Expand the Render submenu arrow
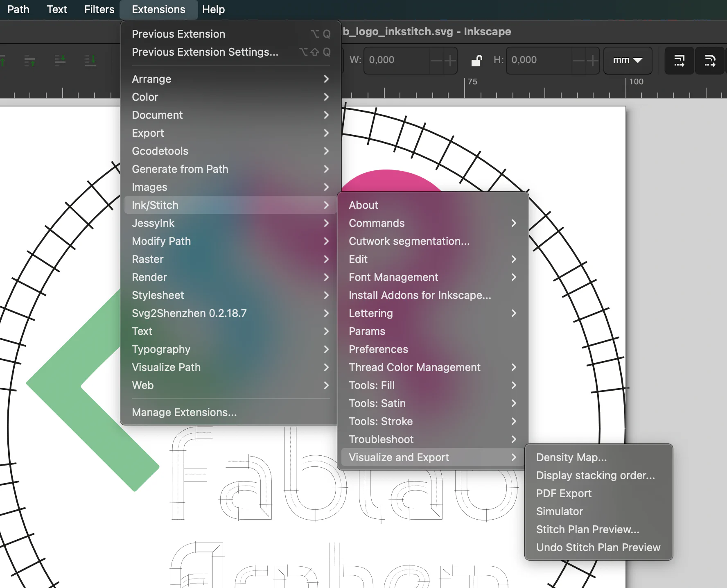 pyautogui.click(x=326, y=277)
